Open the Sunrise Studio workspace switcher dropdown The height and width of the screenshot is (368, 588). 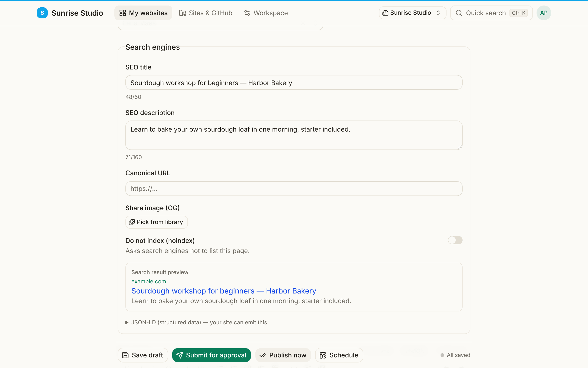pyautogui.click(x=412, y=13)
